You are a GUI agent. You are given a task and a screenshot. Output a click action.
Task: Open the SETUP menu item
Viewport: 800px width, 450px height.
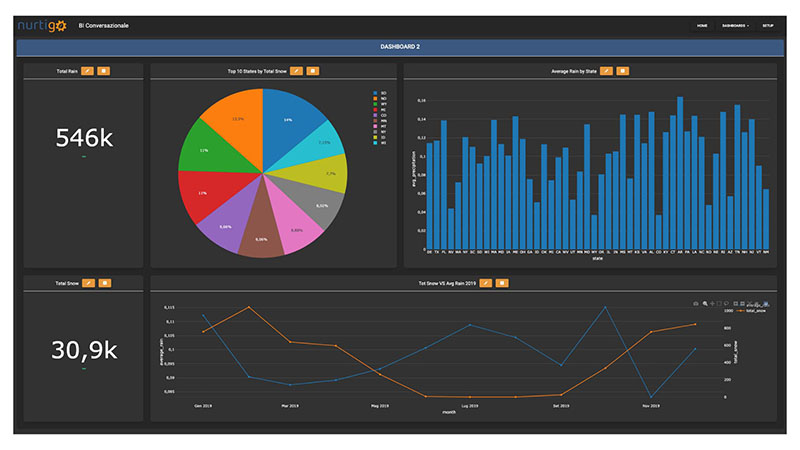(x=768, y=26)
